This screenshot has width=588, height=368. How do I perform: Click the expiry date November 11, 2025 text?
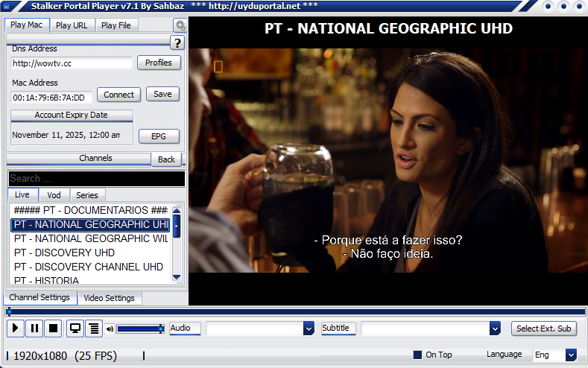point(66,135)
